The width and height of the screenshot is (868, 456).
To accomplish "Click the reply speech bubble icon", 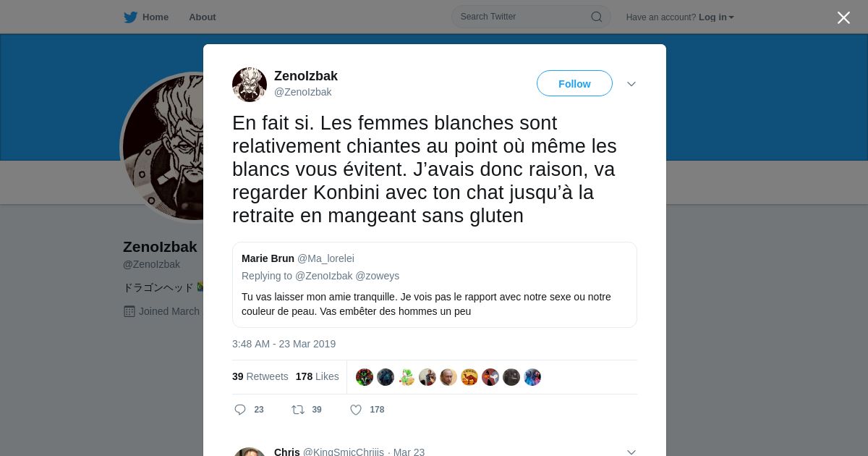I will point(240,410).
